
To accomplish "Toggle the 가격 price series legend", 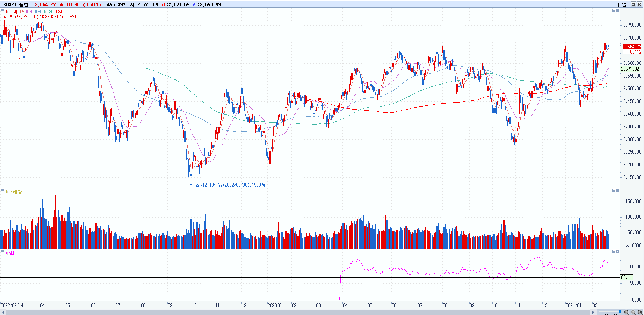I will point(12,12).
